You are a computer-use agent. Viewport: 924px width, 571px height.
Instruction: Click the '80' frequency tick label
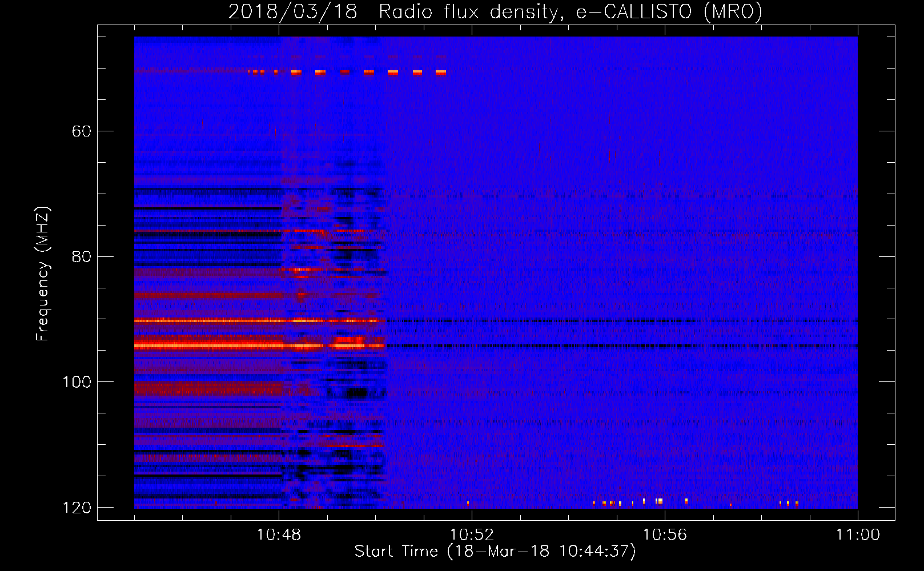pyautogui.click(x=82, y=256)
